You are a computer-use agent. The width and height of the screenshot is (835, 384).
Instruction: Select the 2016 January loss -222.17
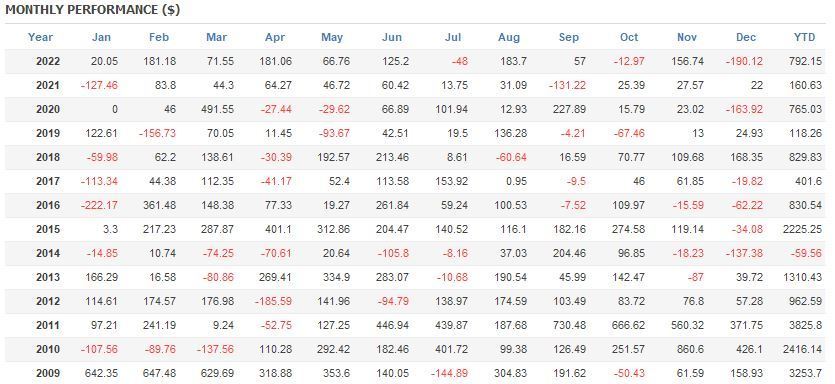click(100, 206)
